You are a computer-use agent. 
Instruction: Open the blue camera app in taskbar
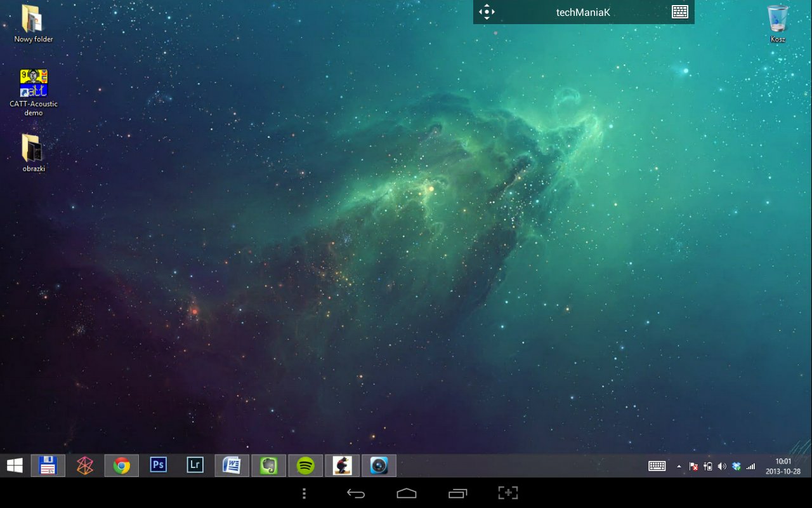click(379, 466)
